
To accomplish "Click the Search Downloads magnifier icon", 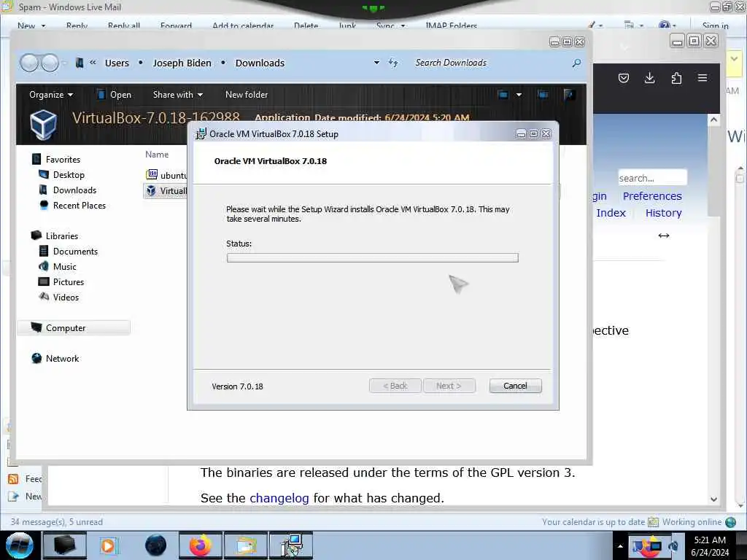I will 576,63.
